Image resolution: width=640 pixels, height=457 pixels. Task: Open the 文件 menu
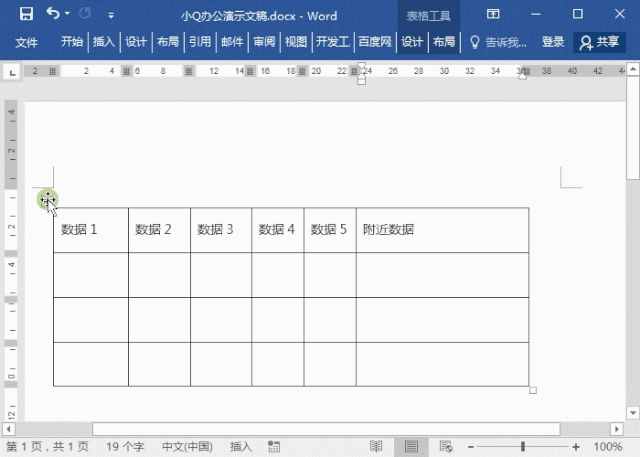(27, 42)
